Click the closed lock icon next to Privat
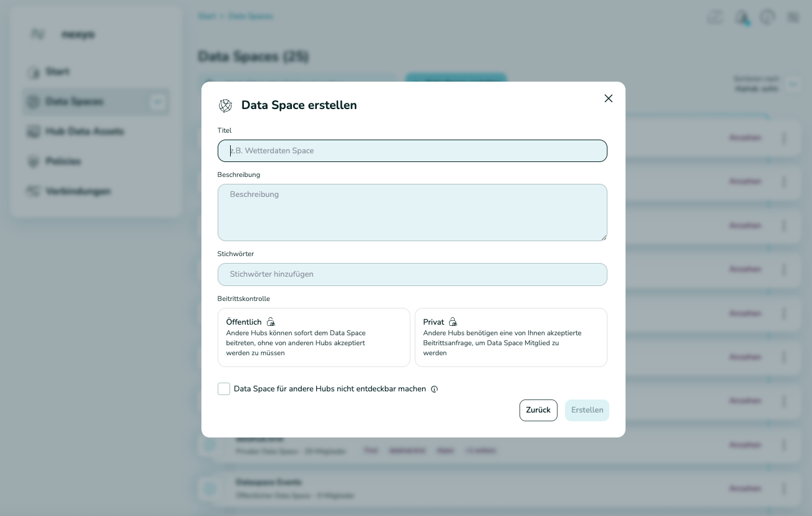812x516 pixels. coord(453,322)
